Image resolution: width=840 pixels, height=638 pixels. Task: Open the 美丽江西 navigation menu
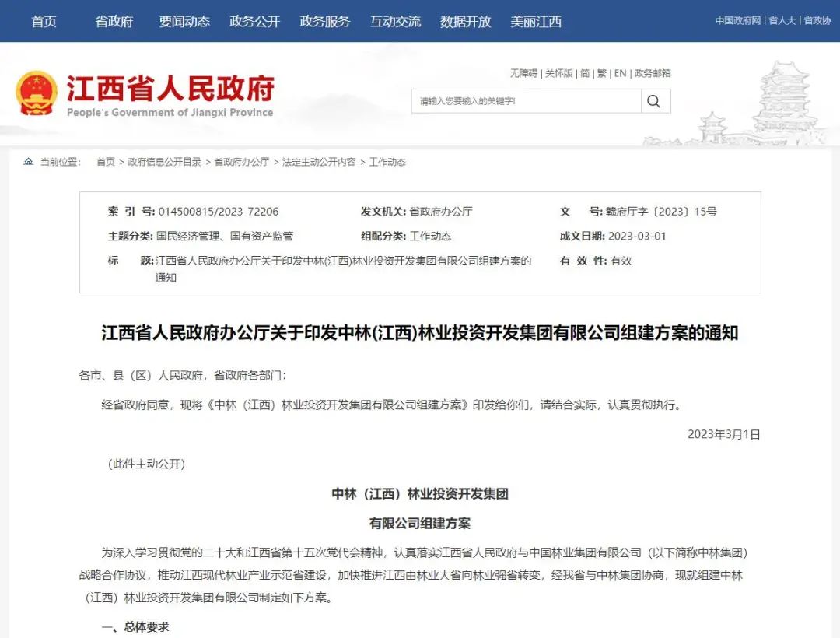pyautogui.click(x=536, y=22)
